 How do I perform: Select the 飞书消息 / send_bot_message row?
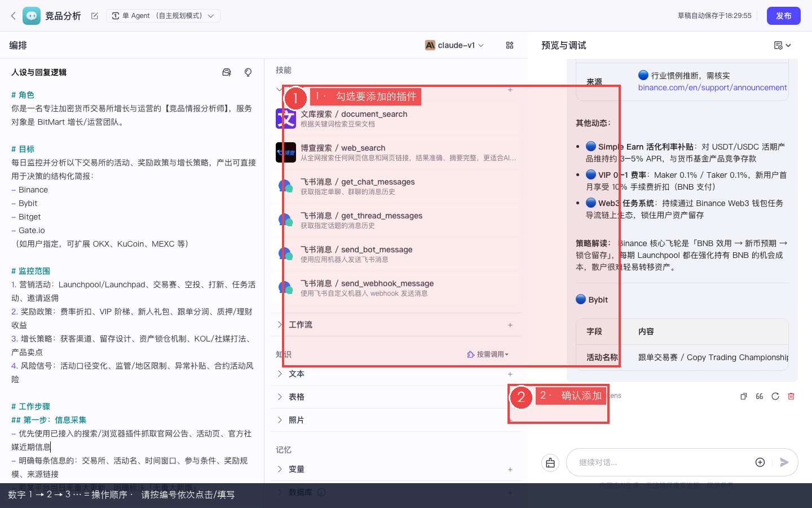click(396, 254)
